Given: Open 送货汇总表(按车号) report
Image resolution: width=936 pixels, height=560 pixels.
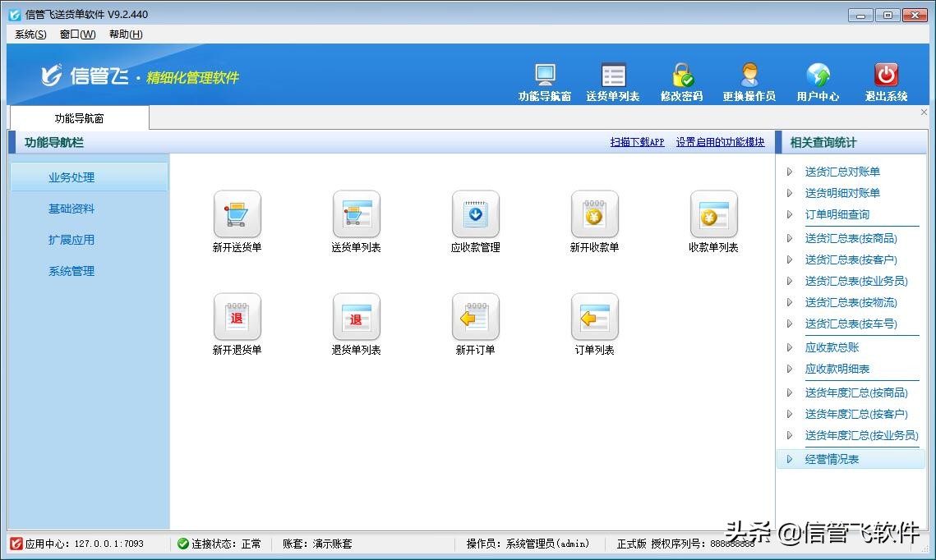Looking at the screenshot, I should tap(851, 324).
